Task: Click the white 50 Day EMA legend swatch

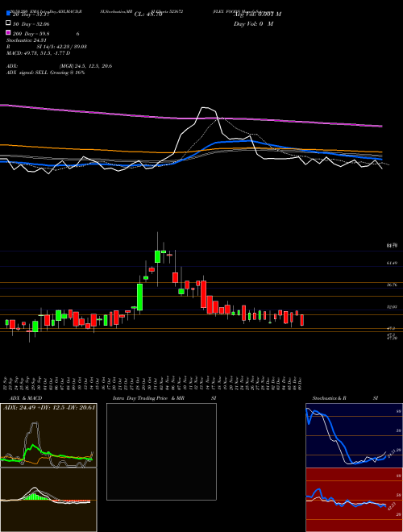Action: [x=8, y=23]
